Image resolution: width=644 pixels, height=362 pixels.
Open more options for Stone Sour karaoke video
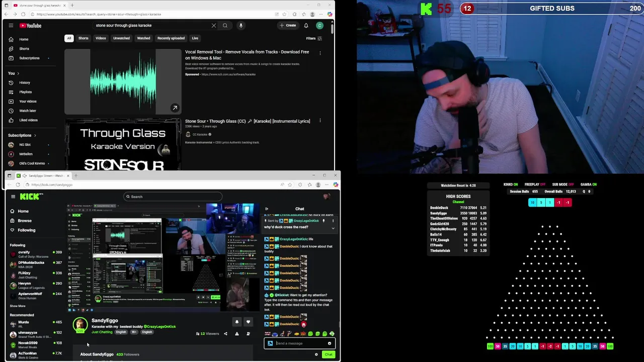(x=320, y=121)
